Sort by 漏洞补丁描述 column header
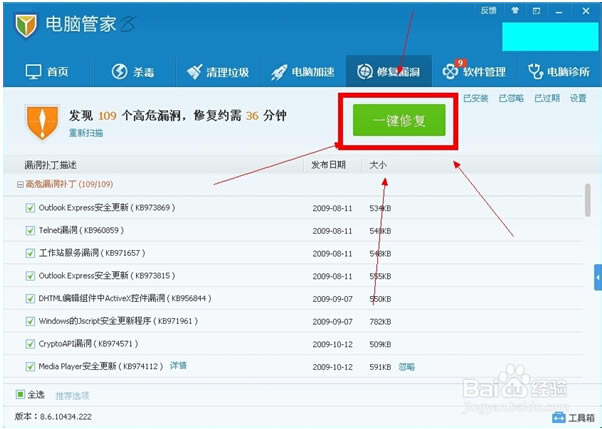 tap(50, 165)
